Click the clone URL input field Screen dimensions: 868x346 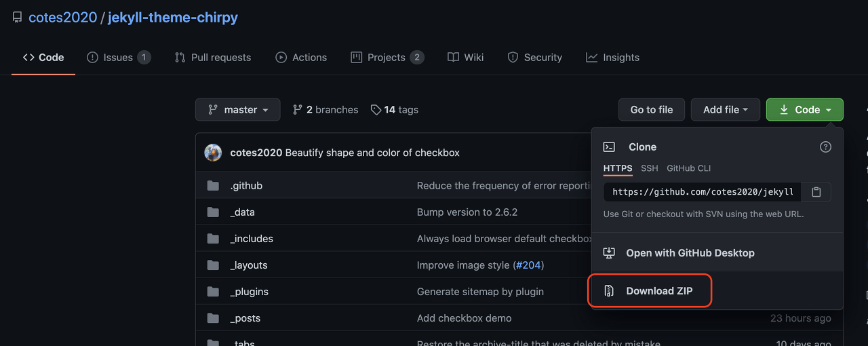click(703, 192)
